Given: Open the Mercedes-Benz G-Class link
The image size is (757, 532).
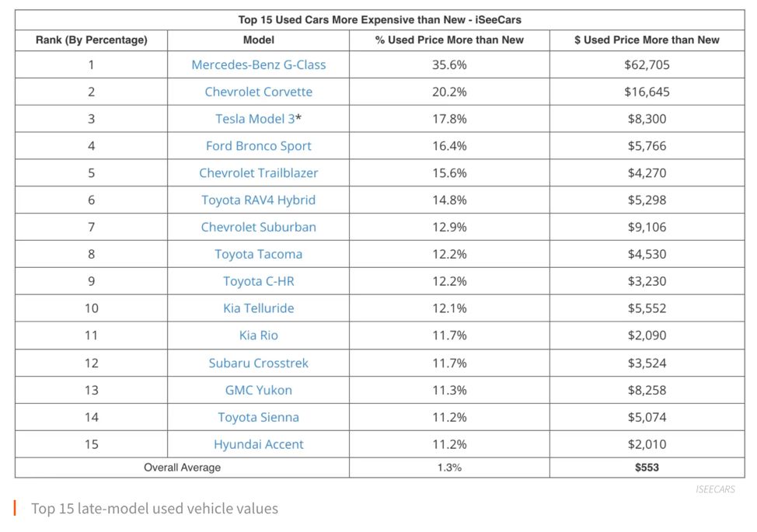Looking at the screenshot, I should tap(258, 64).
